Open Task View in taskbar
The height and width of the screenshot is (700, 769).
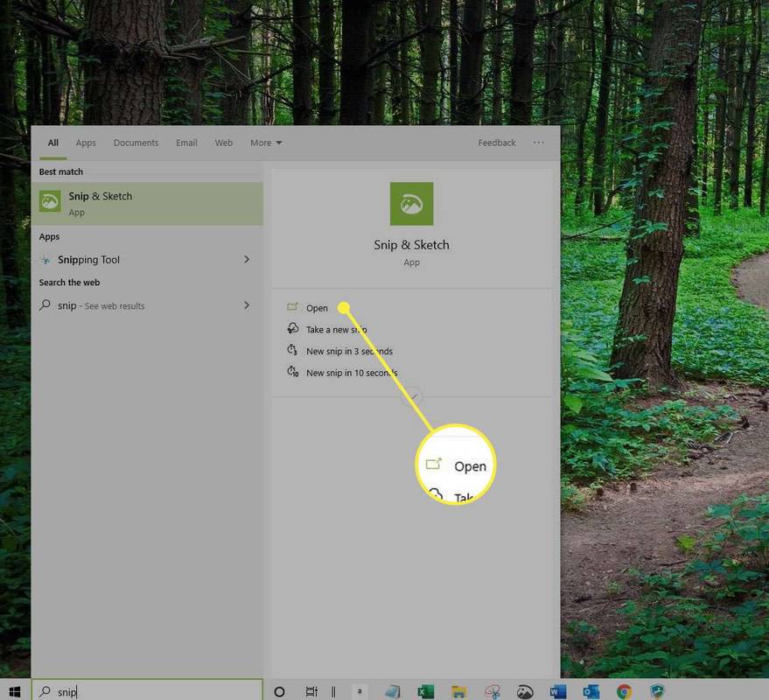(x=311, y=691)
